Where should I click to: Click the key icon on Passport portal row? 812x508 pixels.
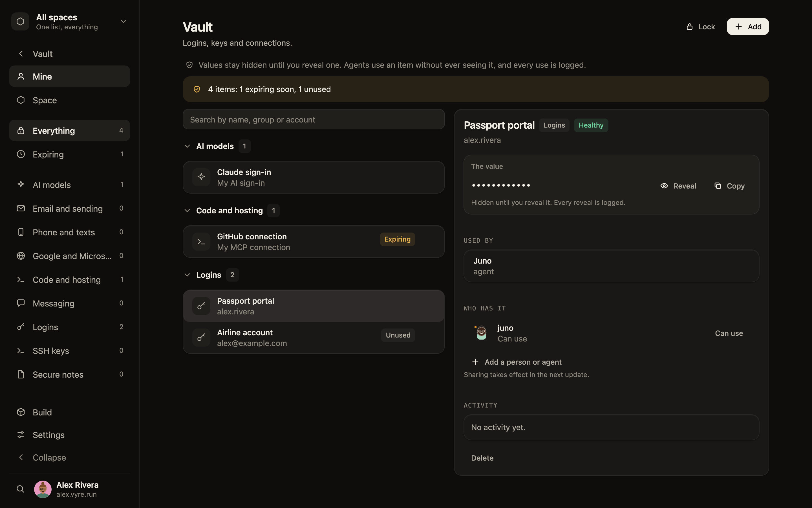coord(201,306)
